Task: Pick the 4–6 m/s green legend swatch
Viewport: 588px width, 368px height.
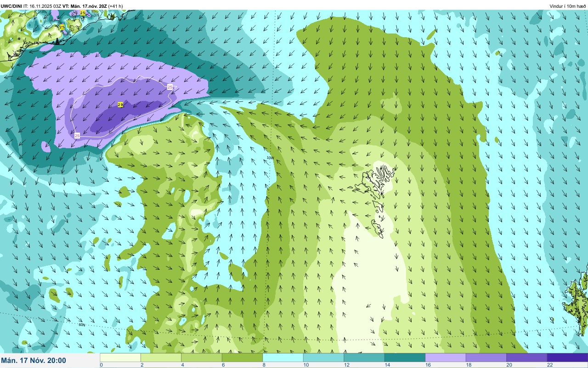Action: [x=202, y=357]
